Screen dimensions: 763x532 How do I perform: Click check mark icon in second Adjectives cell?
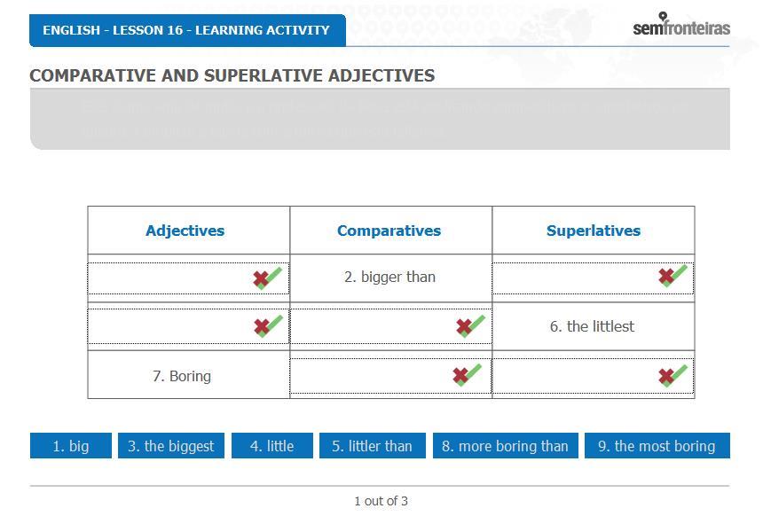pyautogui.click(x=268, y=325)
